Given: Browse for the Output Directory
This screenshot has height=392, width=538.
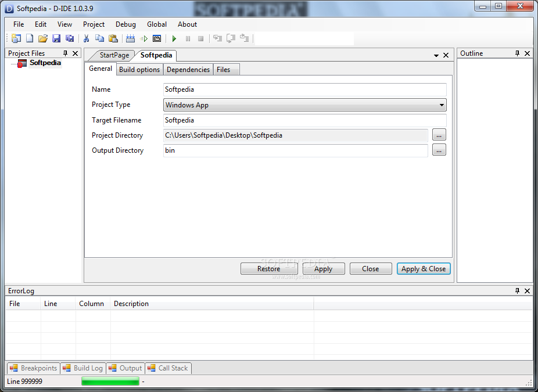Looking at the screenshot, I should click(x=439, y=150).
